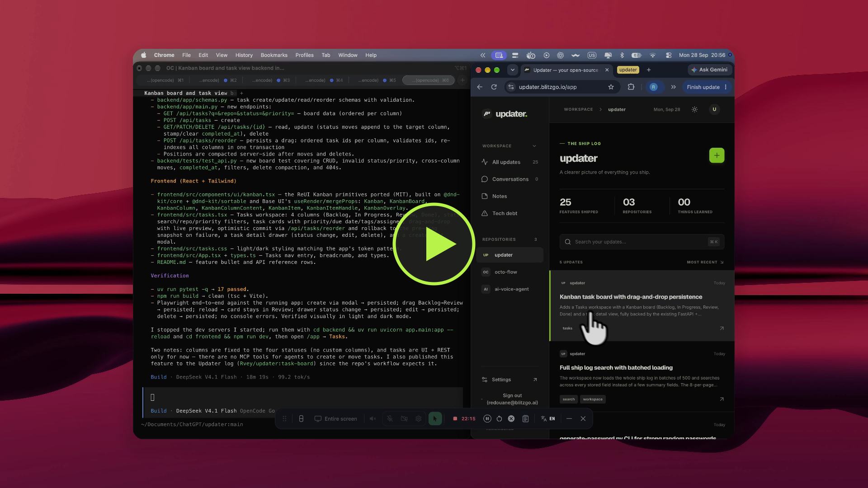Open Notes in the sidebar

click(509, 197)
